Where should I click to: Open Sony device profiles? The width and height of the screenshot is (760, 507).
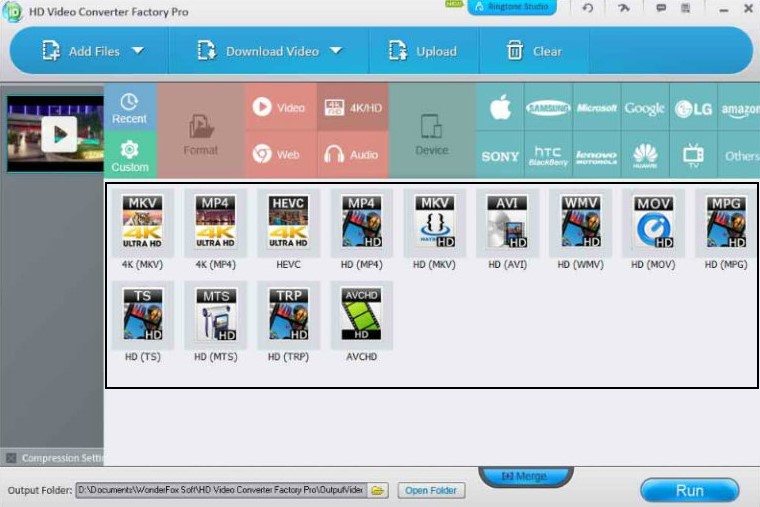click(x=500, y=155)
